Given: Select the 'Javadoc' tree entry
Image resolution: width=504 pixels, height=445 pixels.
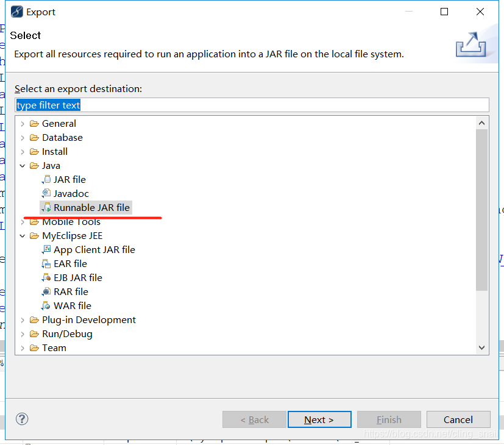Looking at the screenshot, I should pos(71,194).
